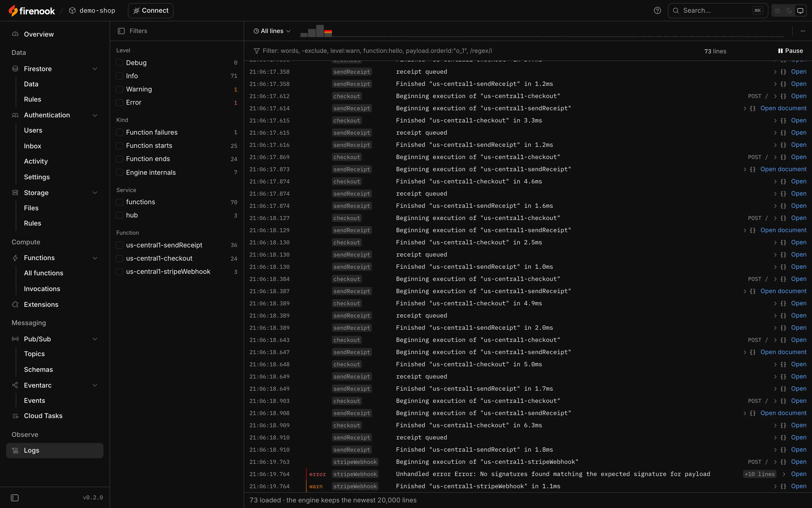The image size is (812, 508).
Task: Click the Extensions puzzle icon
Action: pos(15,304)
